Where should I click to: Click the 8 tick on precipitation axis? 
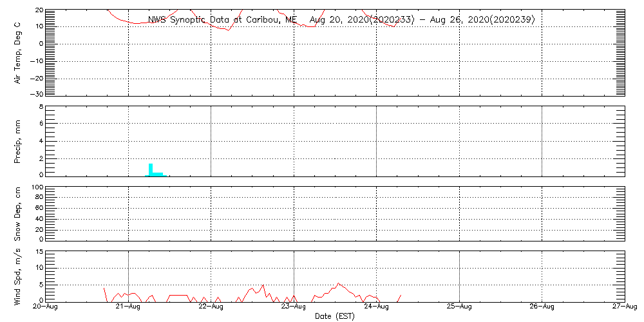coord(40,107)
